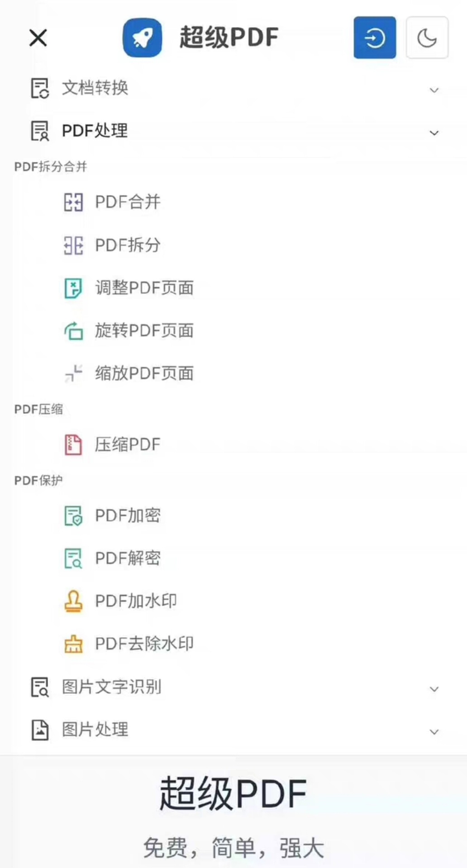Open the PDF加密 menu item

128,515
